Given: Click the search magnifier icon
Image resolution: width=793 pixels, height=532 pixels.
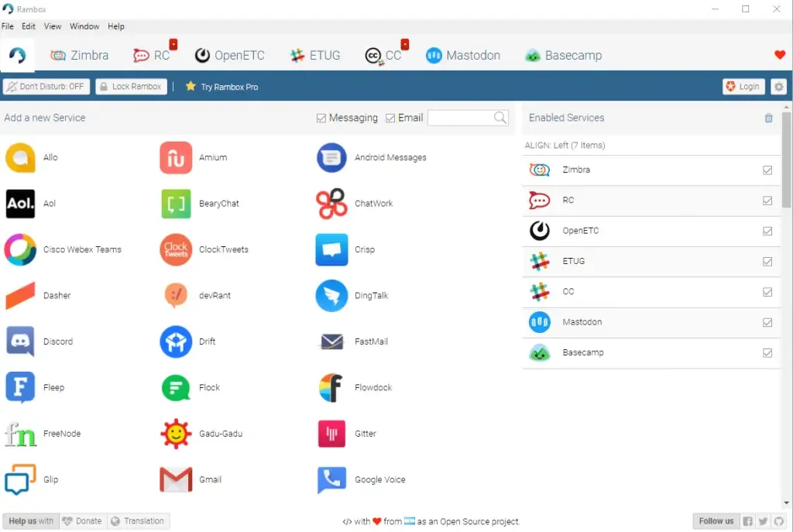Looking at the screenshot, I should 499,118.
